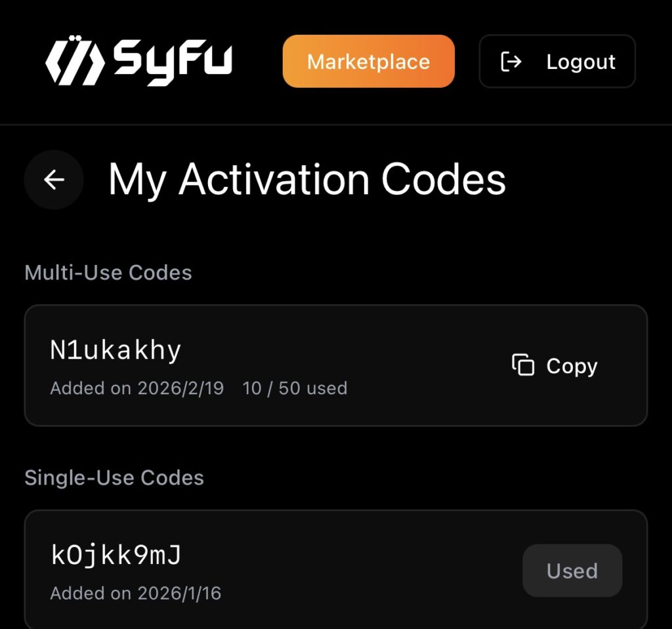Image resolution: width=672 pixels, height=629 pixels.
Task: Click the copy clipboard icon
Action: click(x=523, y=365)
